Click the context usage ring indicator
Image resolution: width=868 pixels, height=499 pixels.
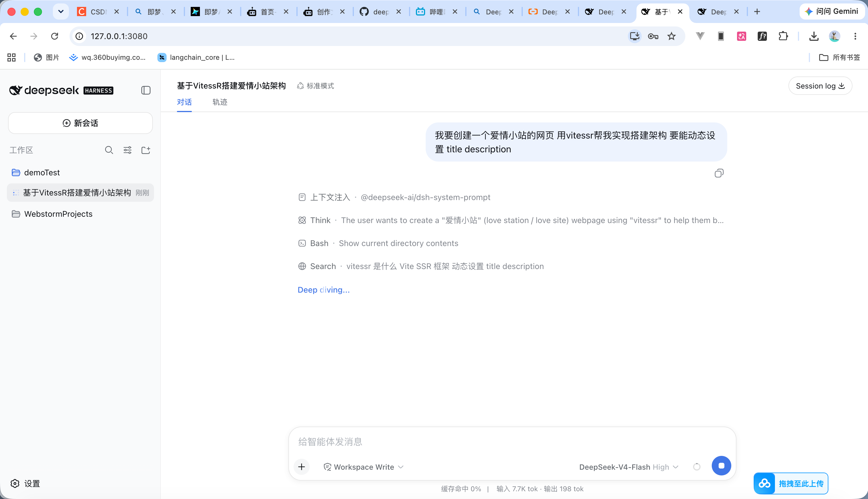point(697,467)
